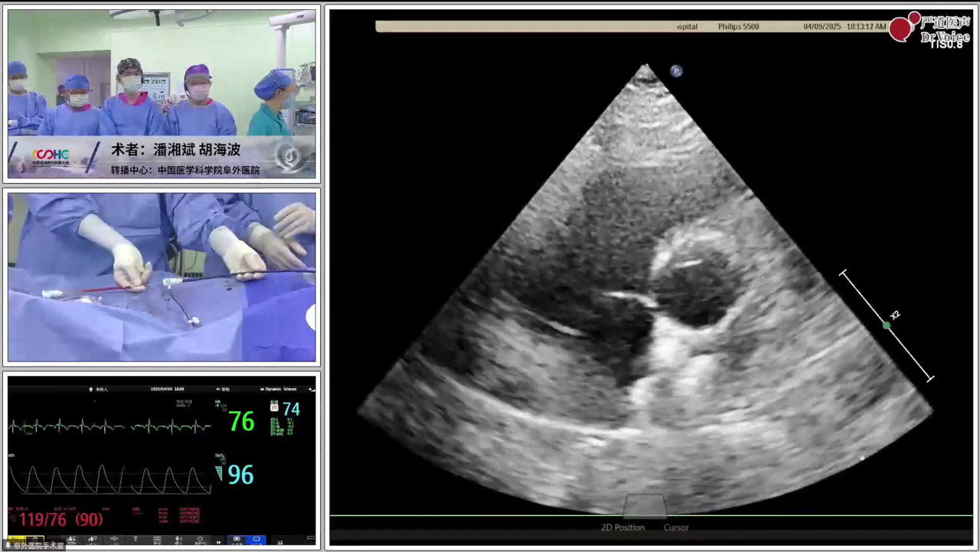Click the heart rate value 76
980x552 pixels.
coord(241,421)
